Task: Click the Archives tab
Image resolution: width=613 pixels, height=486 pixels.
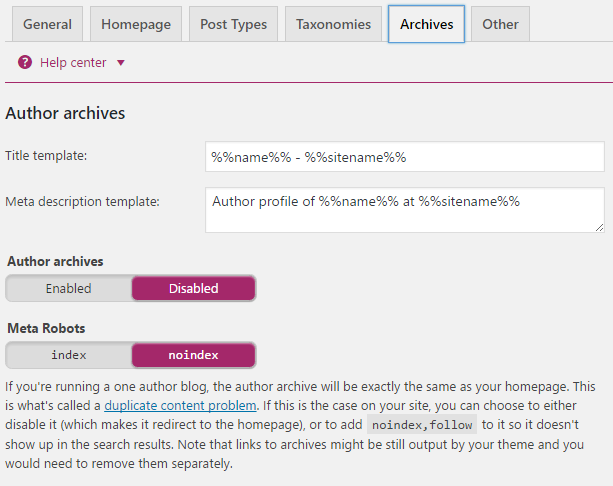Action: (427, 24)
